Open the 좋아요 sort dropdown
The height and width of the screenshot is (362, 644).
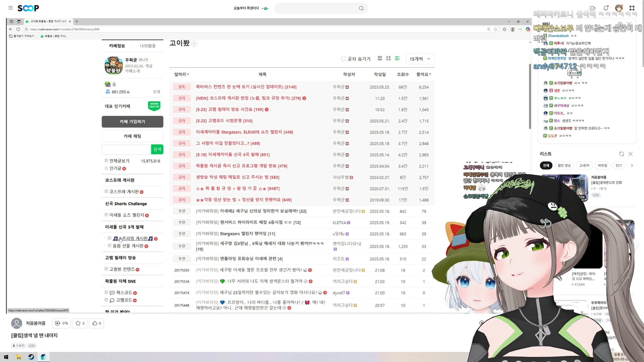(x=424, y=74)
